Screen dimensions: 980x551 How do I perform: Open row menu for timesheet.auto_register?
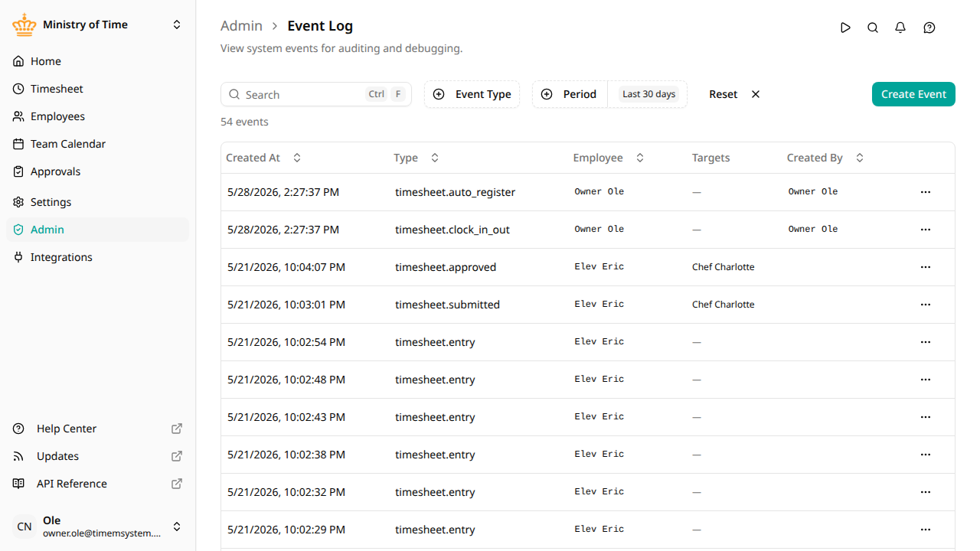coord(926,192)
